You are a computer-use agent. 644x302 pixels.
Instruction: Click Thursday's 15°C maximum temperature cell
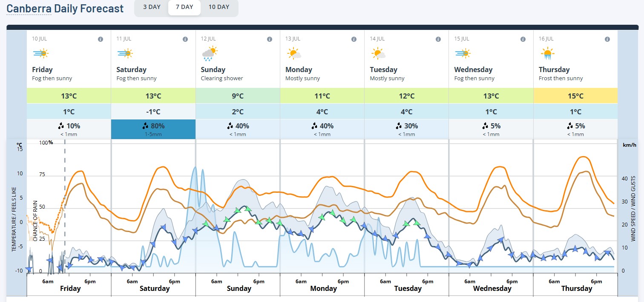click(575, 96)
